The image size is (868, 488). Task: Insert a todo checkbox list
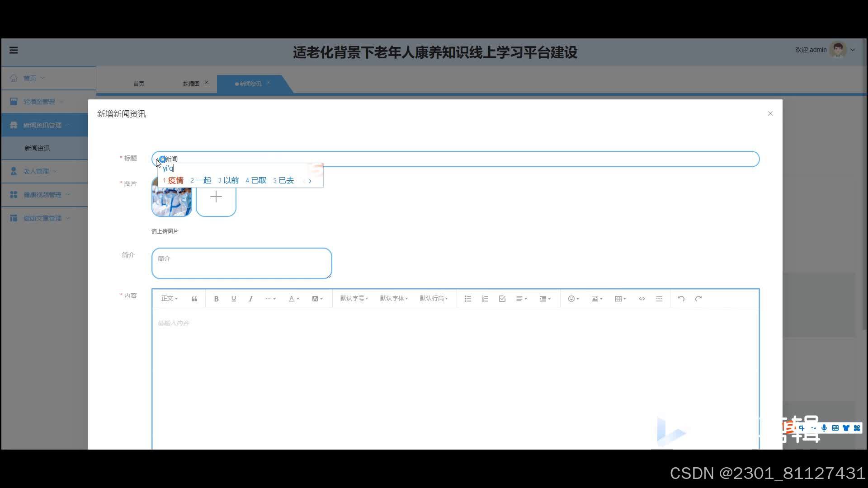tap(502, 299)
